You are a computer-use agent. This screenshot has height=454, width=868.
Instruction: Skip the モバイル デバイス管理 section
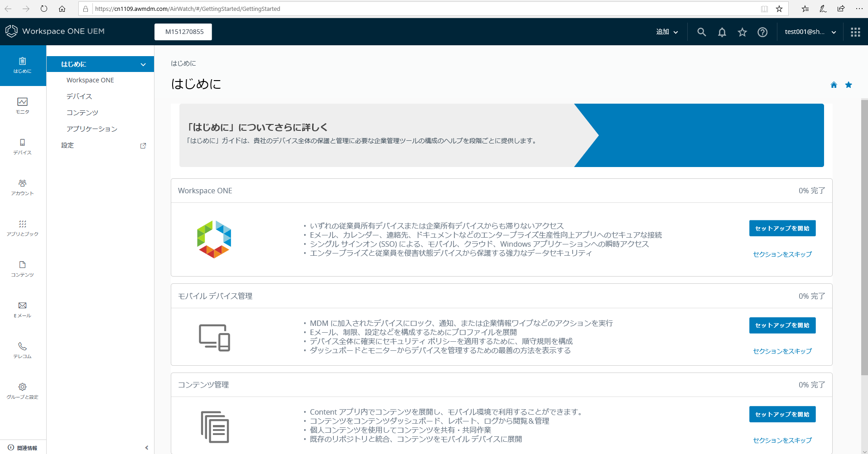click(782, 351)
